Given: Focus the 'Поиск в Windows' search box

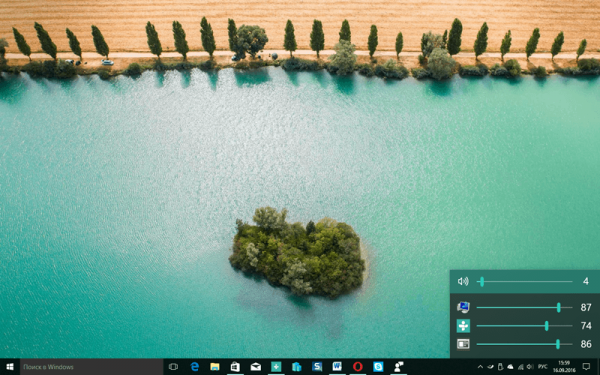Looking at the screenshot, I should pos(91,367).
